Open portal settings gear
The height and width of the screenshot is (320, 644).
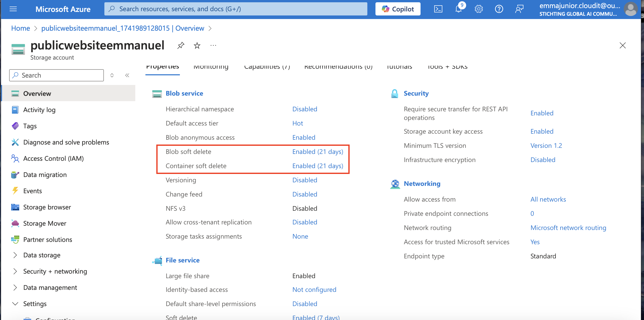[x=479, y=9]
